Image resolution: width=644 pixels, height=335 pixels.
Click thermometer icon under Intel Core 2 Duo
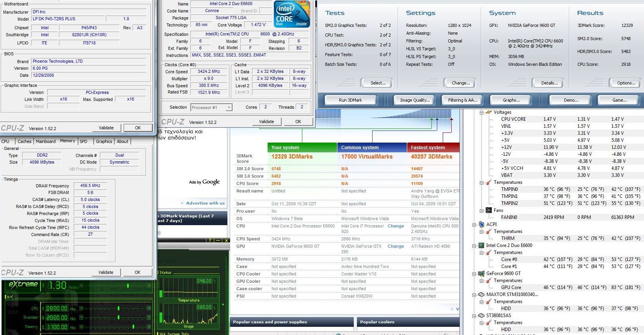[x=489, y=252]
